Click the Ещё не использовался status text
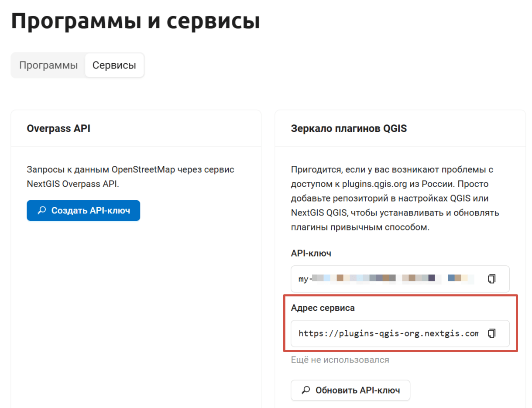The image size is (532, 408). point(340,360)
